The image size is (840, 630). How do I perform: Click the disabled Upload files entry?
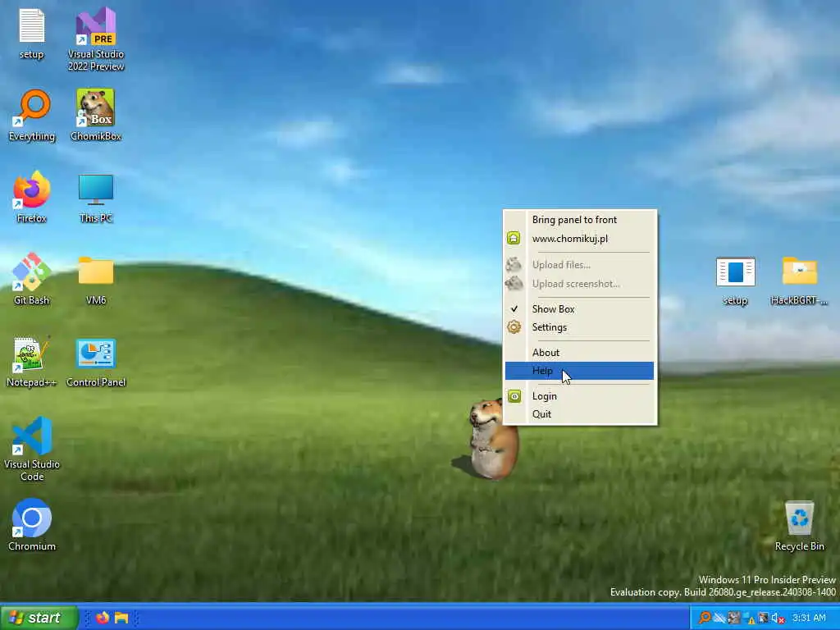click(579, 265)
